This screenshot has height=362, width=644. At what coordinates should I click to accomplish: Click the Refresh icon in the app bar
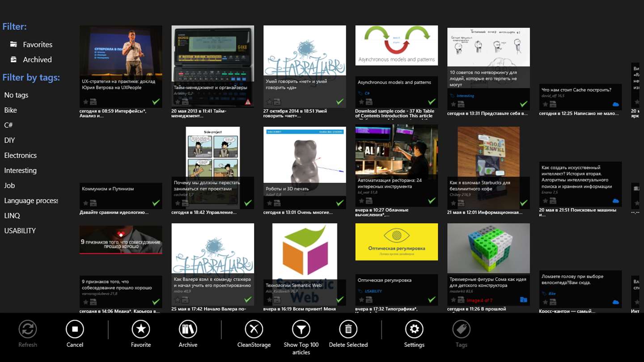(x=28, y=330)
